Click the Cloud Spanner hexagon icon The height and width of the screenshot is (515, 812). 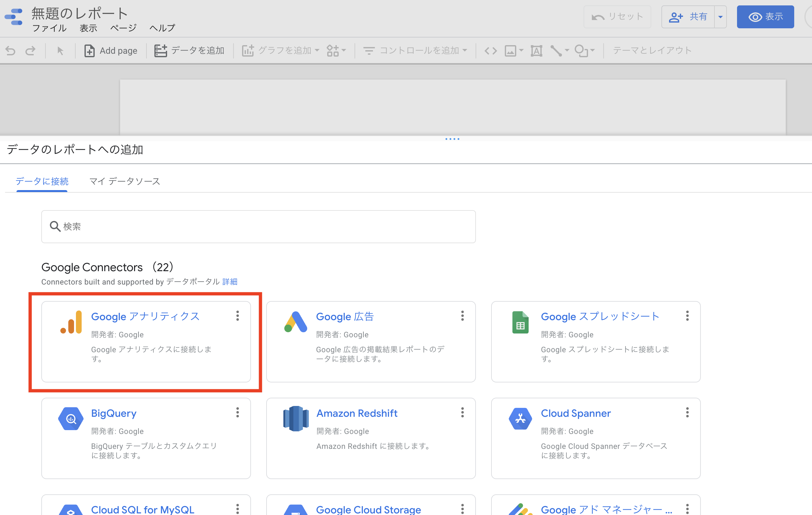[x=521, y=418]
